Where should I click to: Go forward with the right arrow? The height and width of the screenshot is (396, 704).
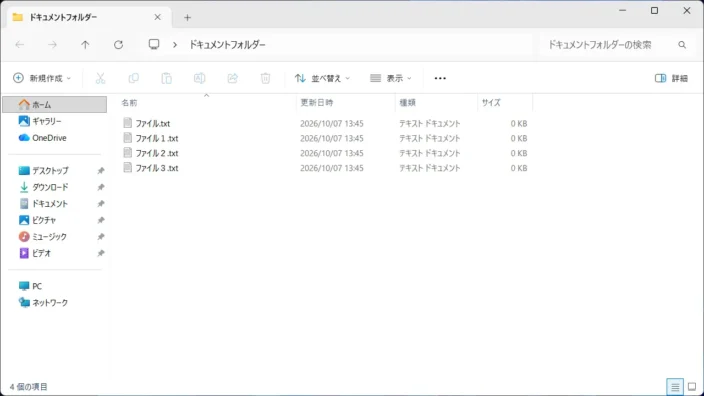click(53, 44)
